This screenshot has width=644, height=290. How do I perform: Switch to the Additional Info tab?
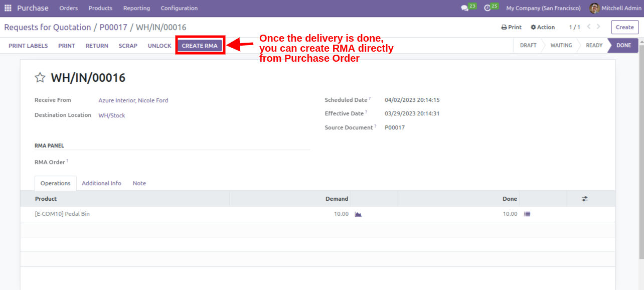(101, 183)
